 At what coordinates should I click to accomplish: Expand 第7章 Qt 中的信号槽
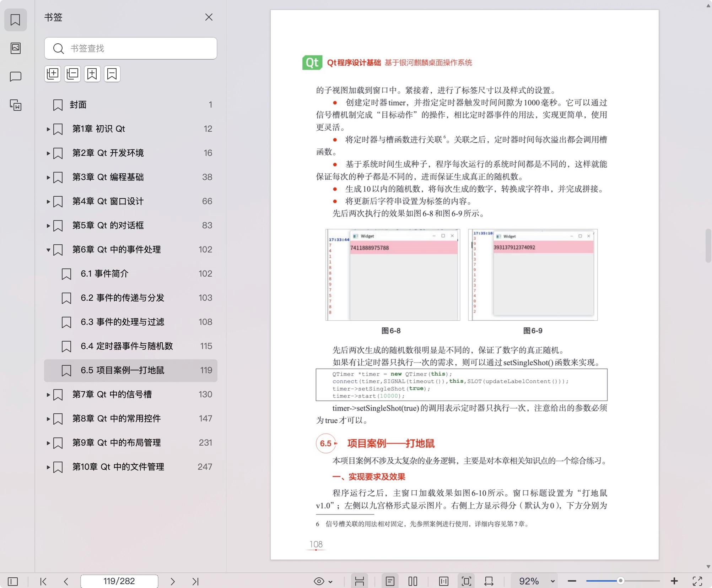tap(48, 395)
